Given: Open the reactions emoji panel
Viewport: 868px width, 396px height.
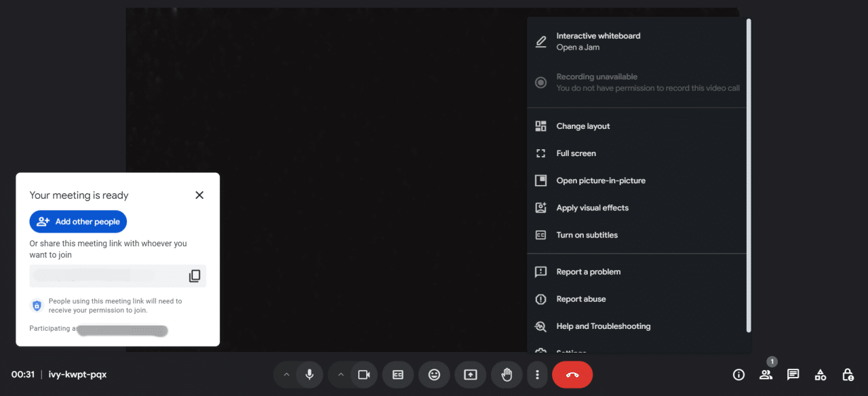Looking at the screenshot, I should tap(434, 374).
